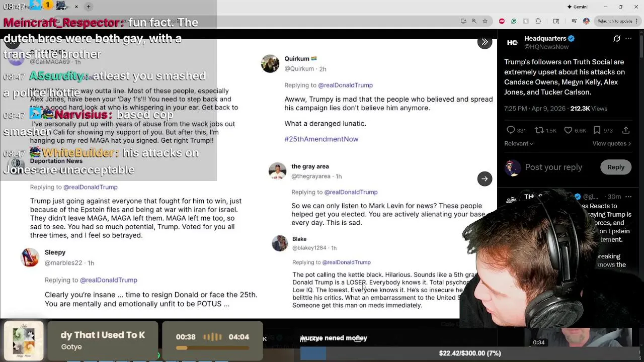Click the handle @marbles22

coord(63,263)
